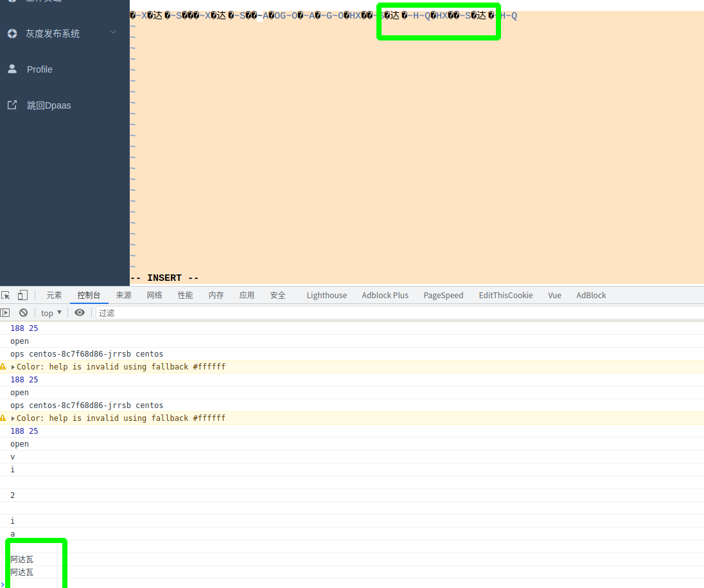Image resolution: width=704 pixels, height=588 pixels.
Task: Switch to the 元素 panel
Action: [x=54, y=295]
